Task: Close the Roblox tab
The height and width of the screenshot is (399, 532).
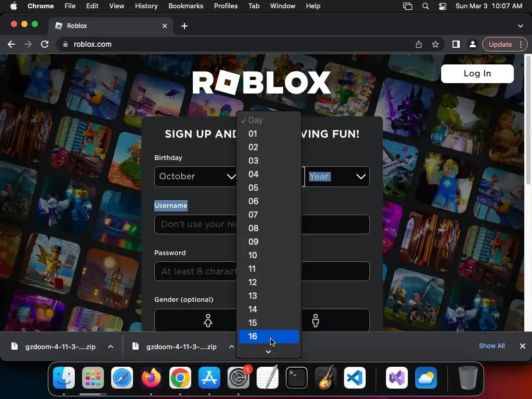Action: [165, 26]
